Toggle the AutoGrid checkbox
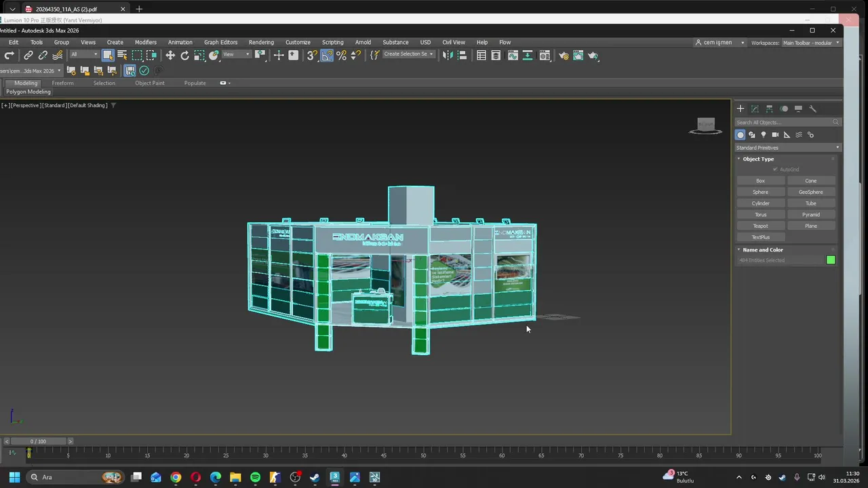 [x=775, y=169]
